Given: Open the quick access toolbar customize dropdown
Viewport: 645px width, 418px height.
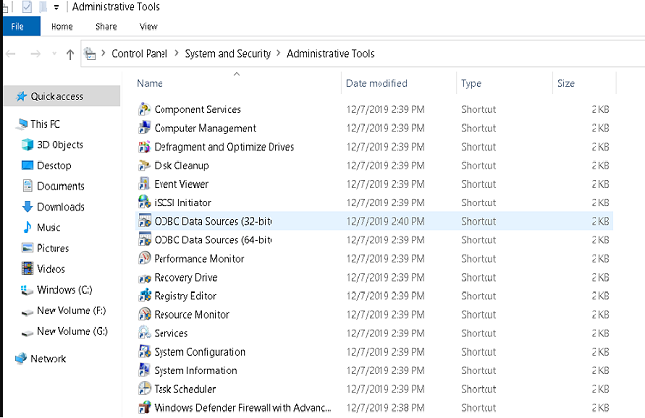Looking at the screenshot, I should 56,7.
